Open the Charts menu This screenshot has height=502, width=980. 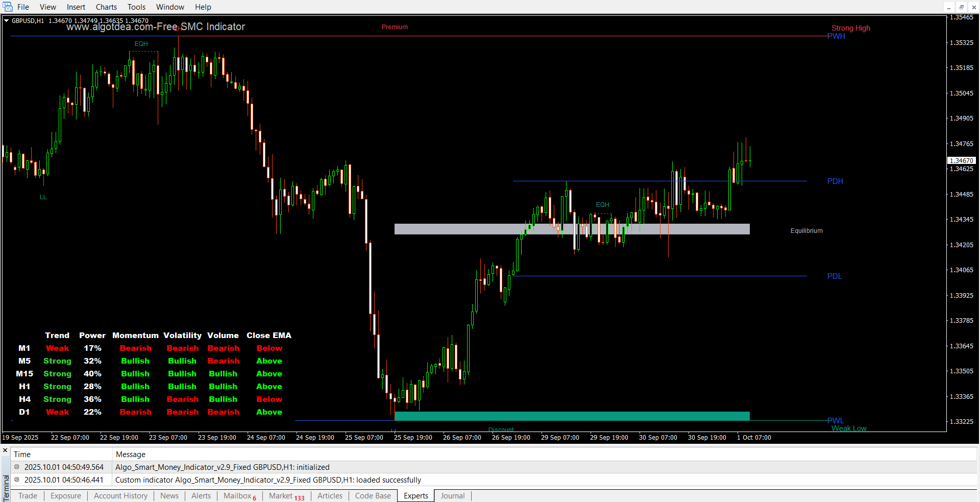106,7
